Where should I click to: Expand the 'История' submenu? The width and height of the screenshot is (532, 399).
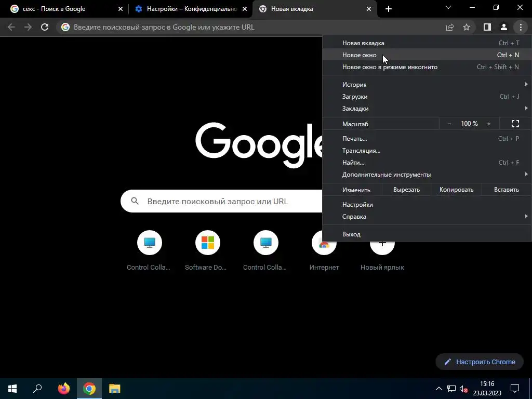click(427, 85)
